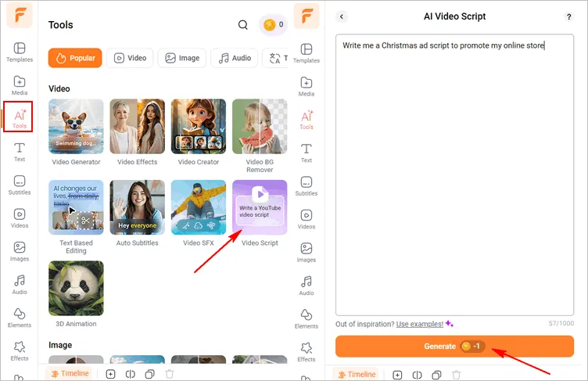Toggle Timeline button in right window
588x381 pixels.
click(357, 374)
